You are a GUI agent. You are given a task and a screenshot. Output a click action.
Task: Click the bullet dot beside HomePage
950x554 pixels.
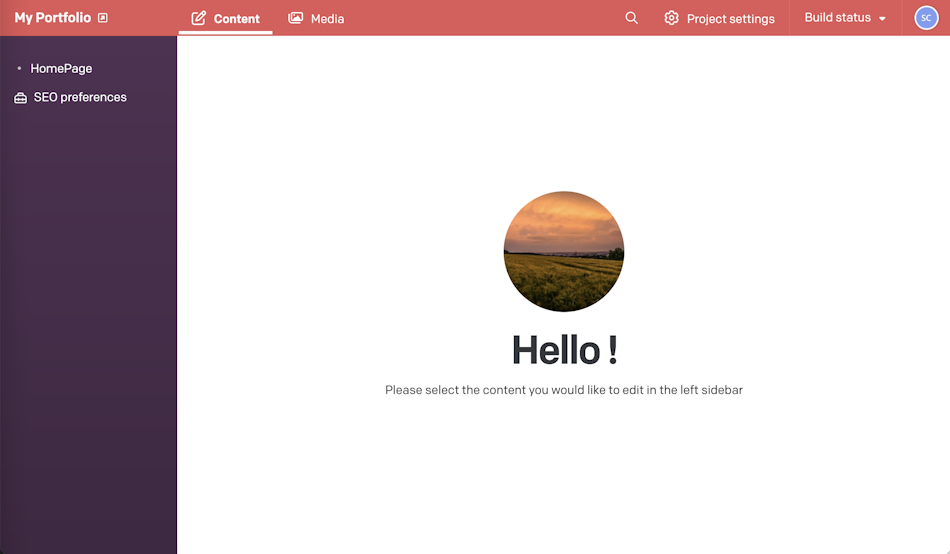point(19,68)
